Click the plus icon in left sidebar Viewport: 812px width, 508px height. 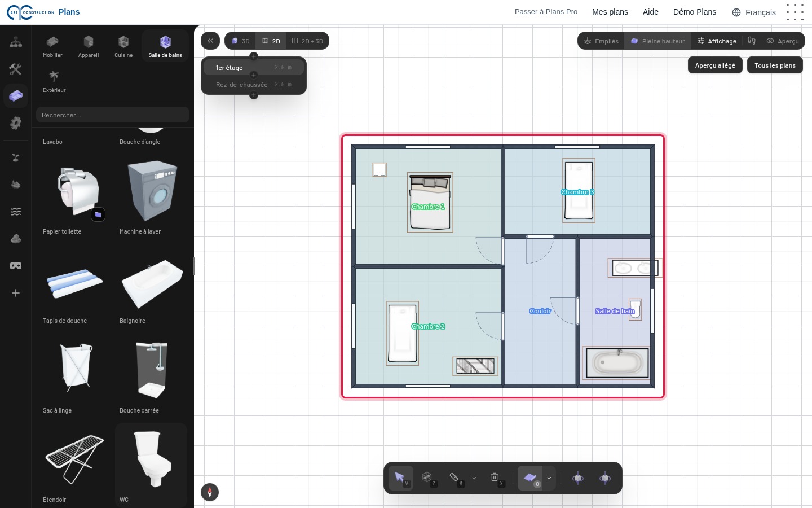click(x=16, y=293)
